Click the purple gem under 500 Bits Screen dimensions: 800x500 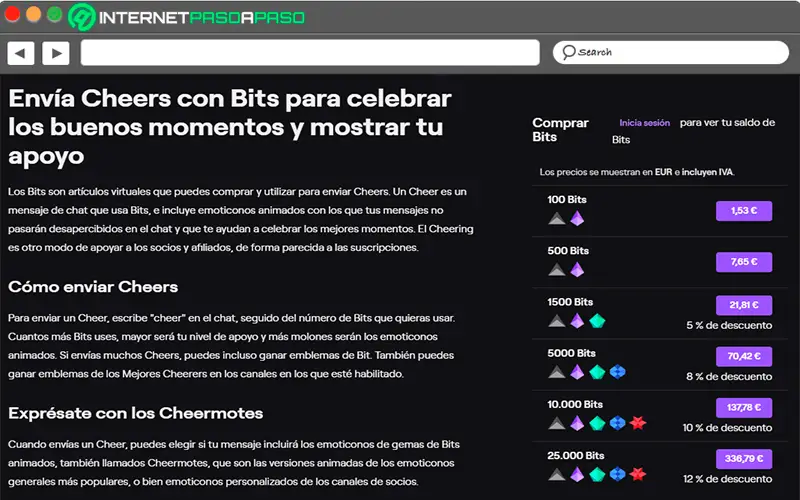[577, 269]
